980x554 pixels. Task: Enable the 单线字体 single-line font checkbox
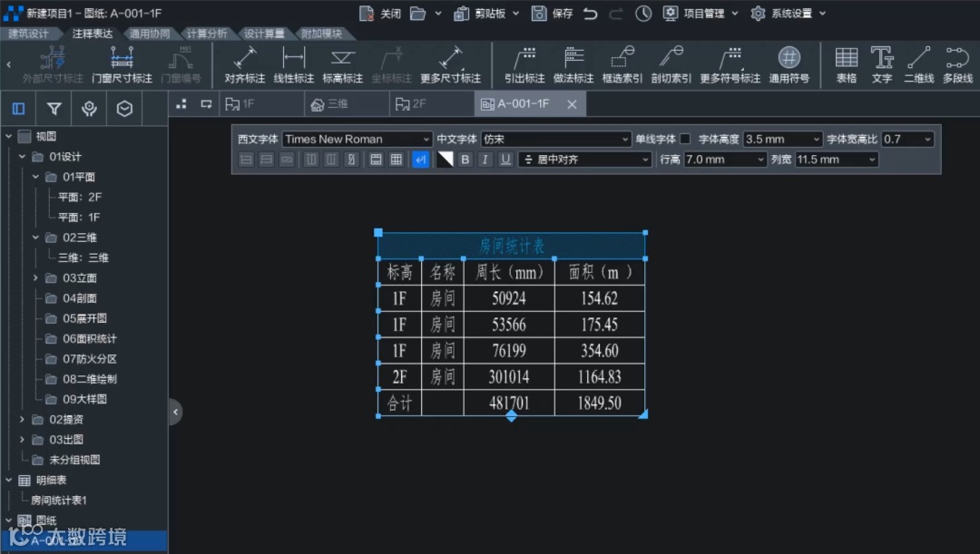pos(685,140)
